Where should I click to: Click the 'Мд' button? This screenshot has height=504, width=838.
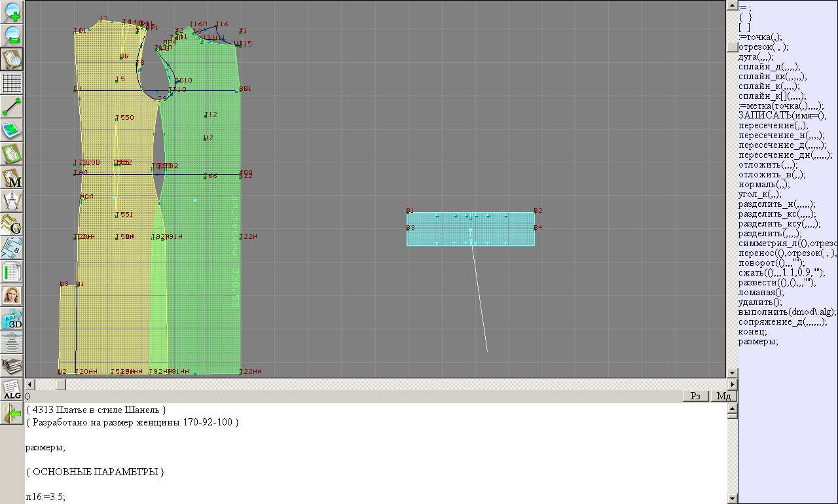coord(723,396)
